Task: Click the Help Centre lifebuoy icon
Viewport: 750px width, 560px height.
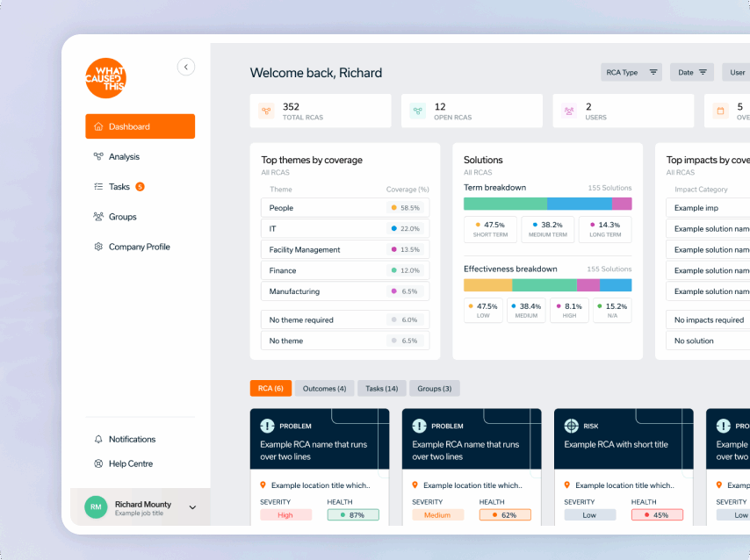Action: click(98, 463)
